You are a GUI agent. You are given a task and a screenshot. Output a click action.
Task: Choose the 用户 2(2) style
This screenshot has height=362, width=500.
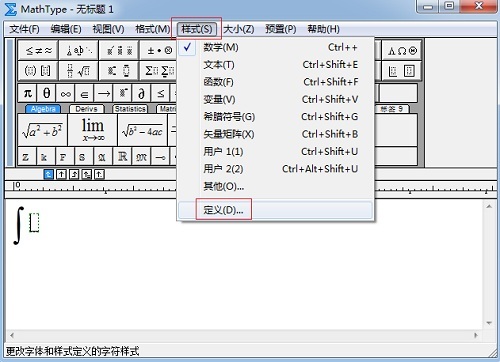pos(275,169)
